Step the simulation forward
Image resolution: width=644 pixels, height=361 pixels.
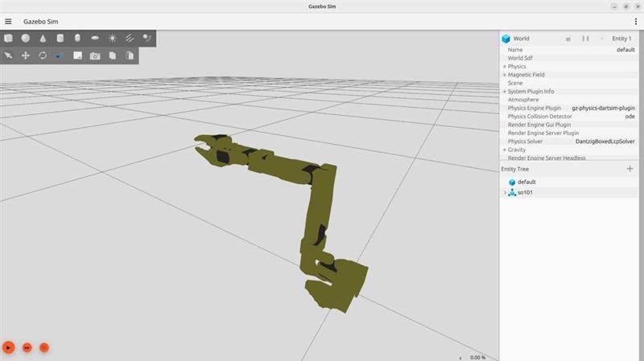tap(27, 347)
